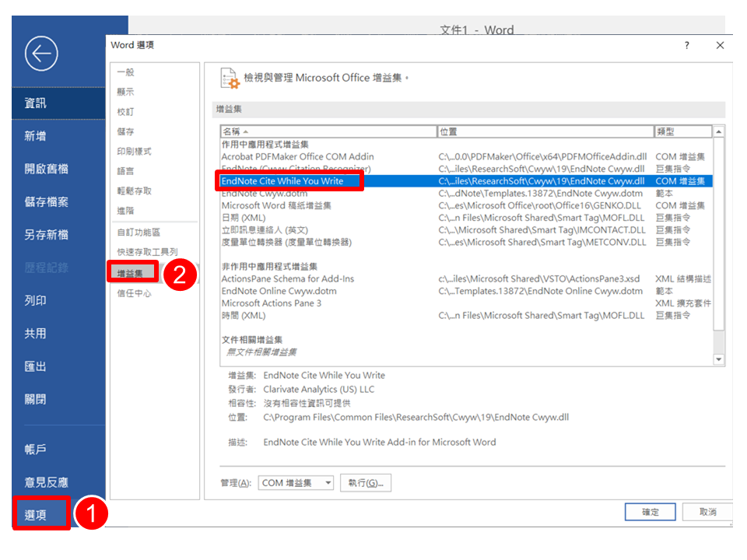Select the 輕鬆存取 options category
This screenshot has height=560, width=747.
point(154,191)
